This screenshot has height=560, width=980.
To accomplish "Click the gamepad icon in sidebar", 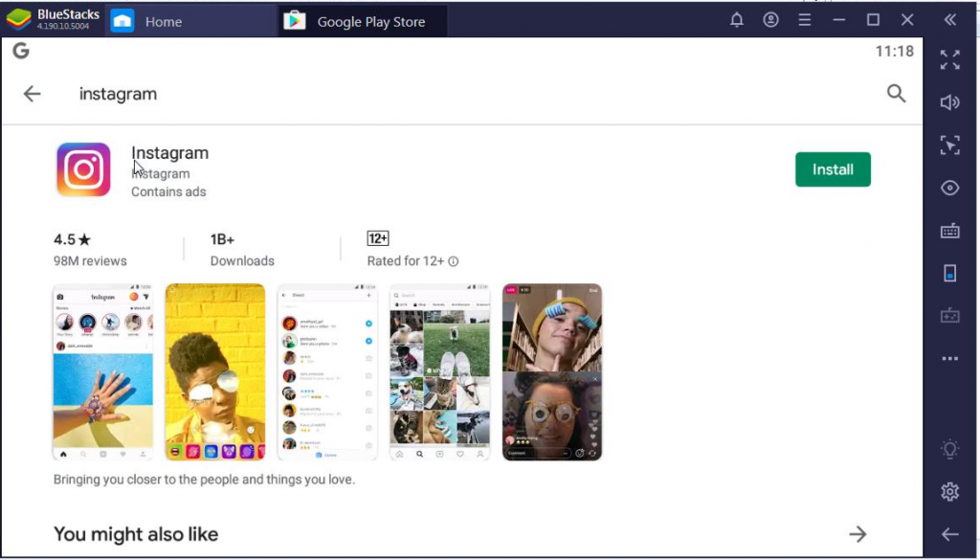I will tap(950, 316).
